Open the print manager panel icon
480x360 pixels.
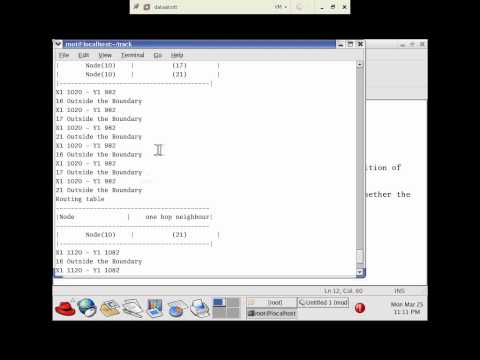point(200,308)
